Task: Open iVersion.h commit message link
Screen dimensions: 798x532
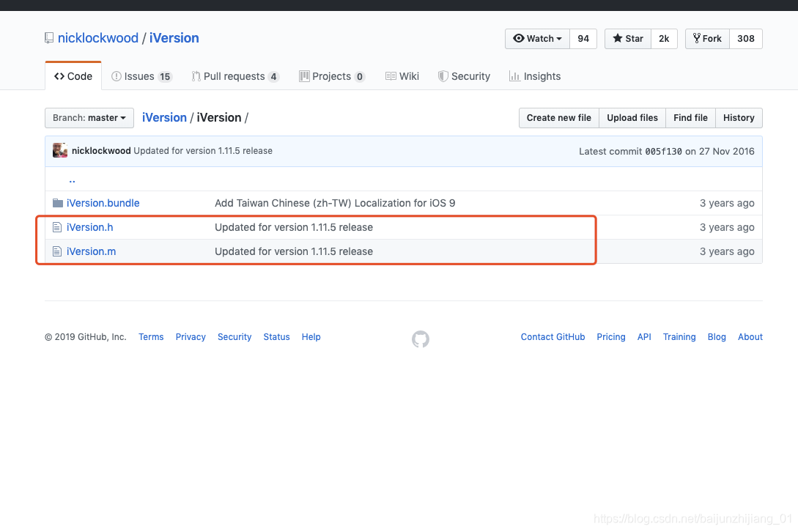Action: (x=294, y=228)
